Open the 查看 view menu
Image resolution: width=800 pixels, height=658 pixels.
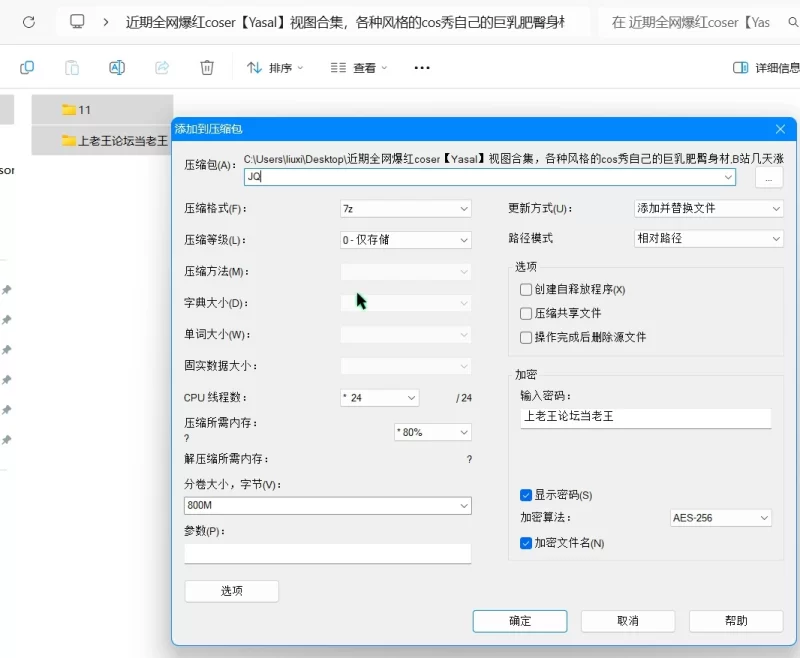point(359,68)
